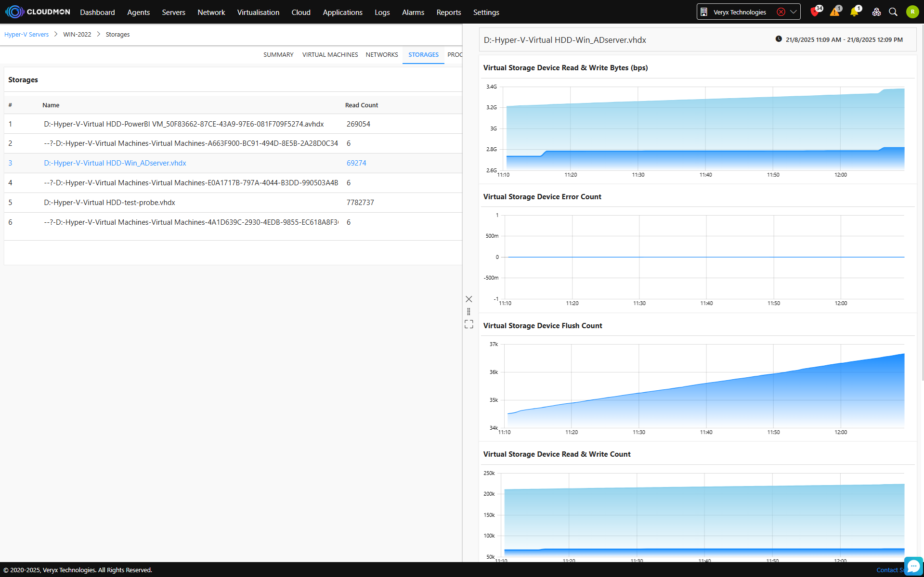Open search with the magnifier icon
The image size is (924, 577).
pyautogui.click(x=893, y=12)
